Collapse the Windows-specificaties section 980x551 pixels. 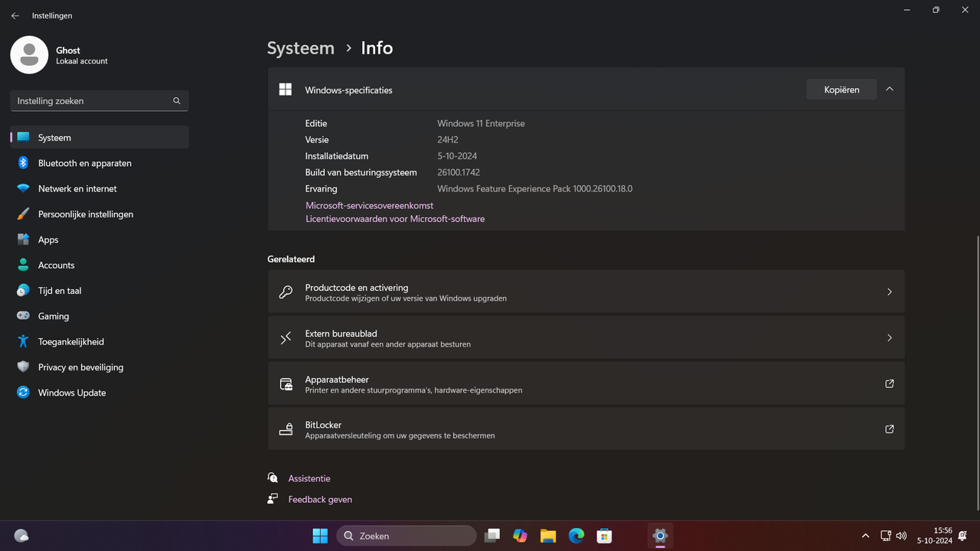(890, 90)
